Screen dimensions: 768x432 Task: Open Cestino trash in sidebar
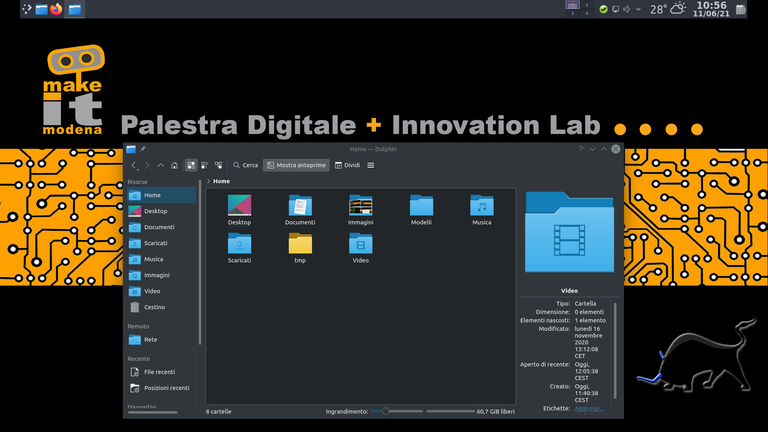click(x=153, y=307)
